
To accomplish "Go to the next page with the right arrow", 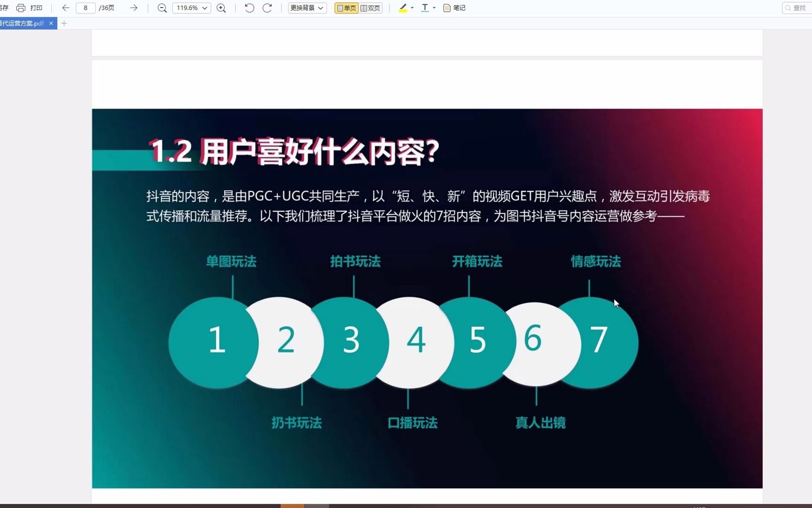I will coord(133,8).
